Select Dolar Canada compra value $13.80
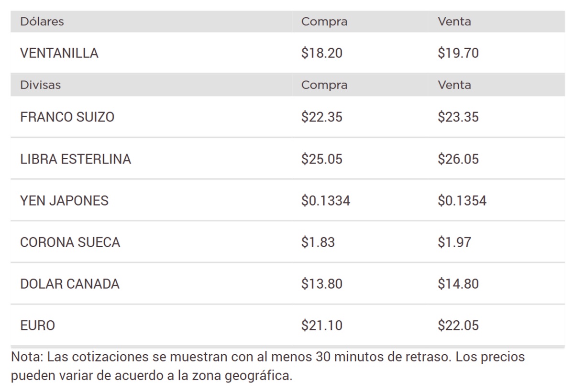 [x=322, y=284]
